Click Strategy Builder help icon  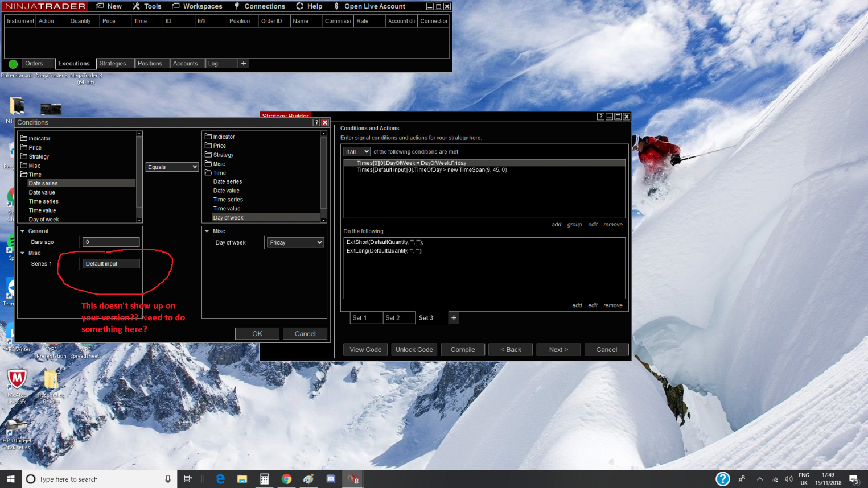tap(600, 117)
